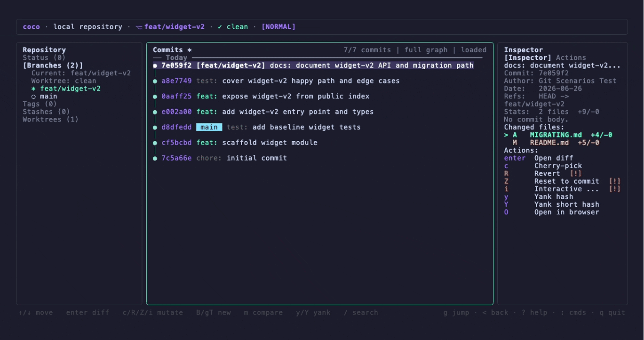
Task: Click the cyan main branch label badge
Action: click(x=209, y=127)
